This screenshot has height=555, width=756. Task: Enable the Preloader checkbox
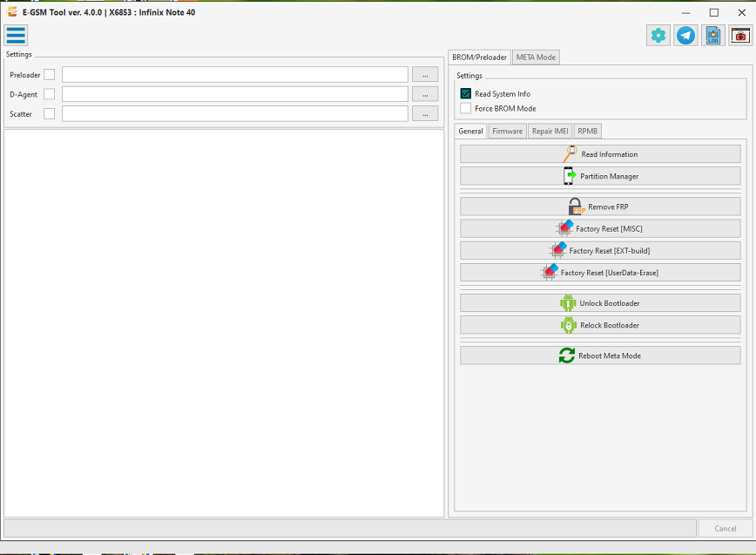(x=50, y=75)
